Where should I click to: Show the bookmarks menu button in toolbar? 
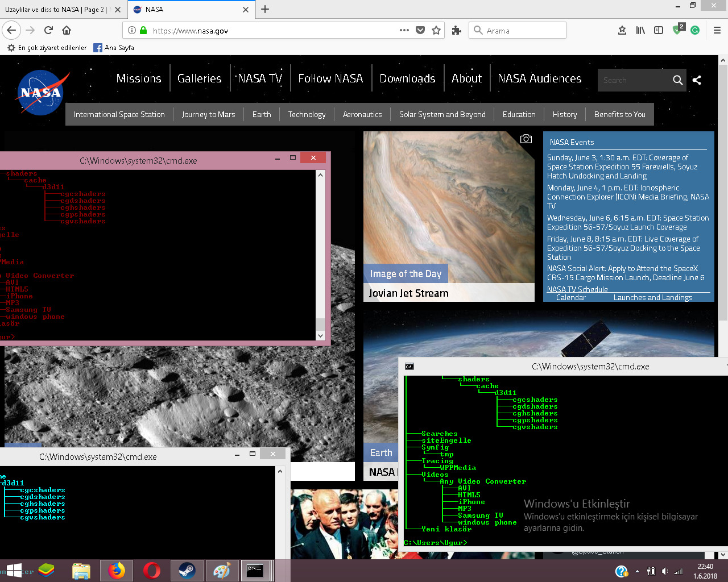[622, 30]
